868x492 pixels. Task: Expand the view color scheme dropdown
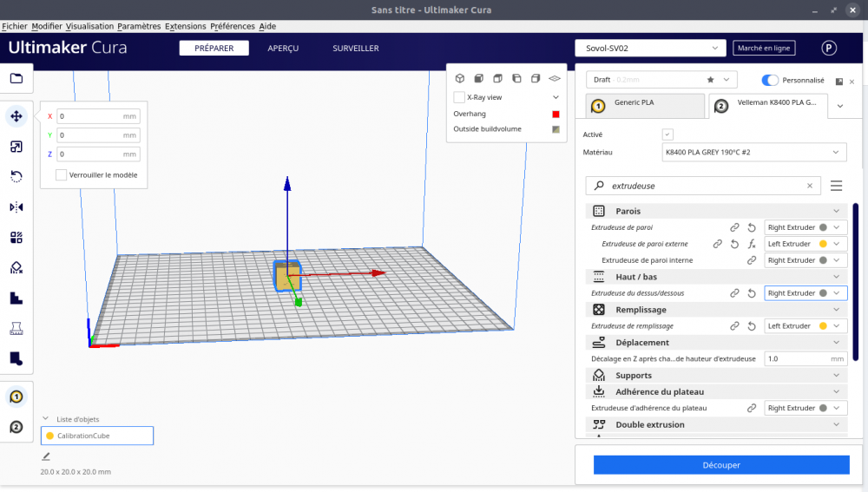point(556,97)
